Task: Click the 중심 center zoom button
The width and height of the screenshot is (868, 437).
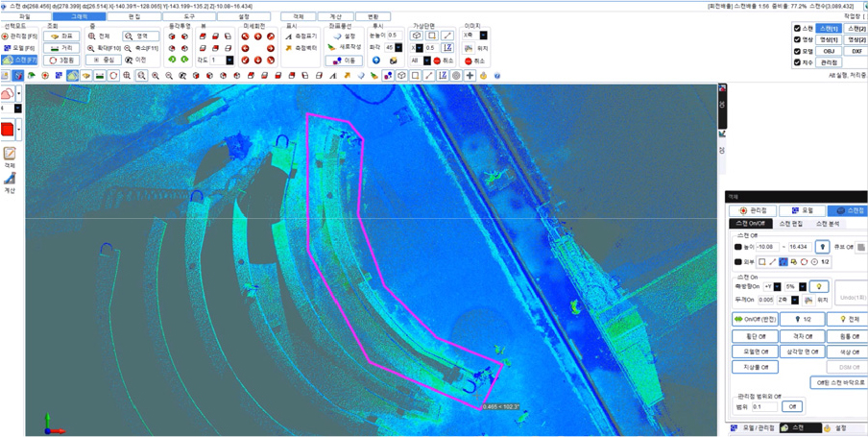Action: click(x=104, y=60)
